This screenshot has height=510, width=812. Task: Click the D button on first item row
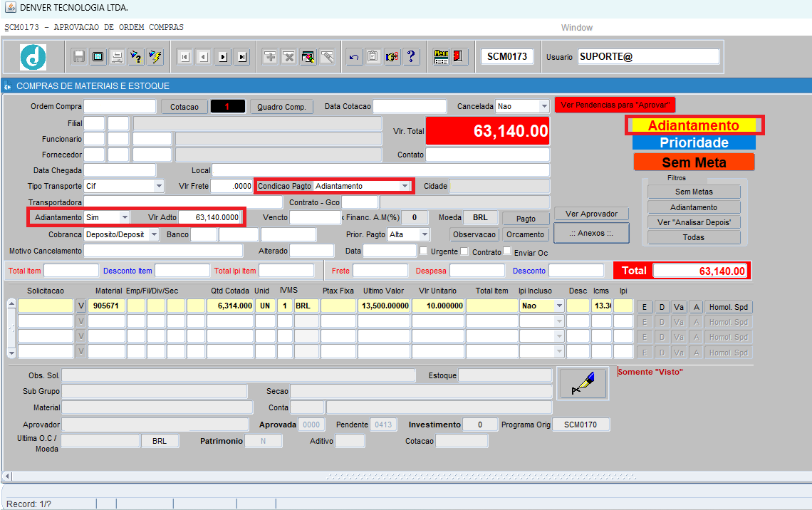[x=662, y=307]
